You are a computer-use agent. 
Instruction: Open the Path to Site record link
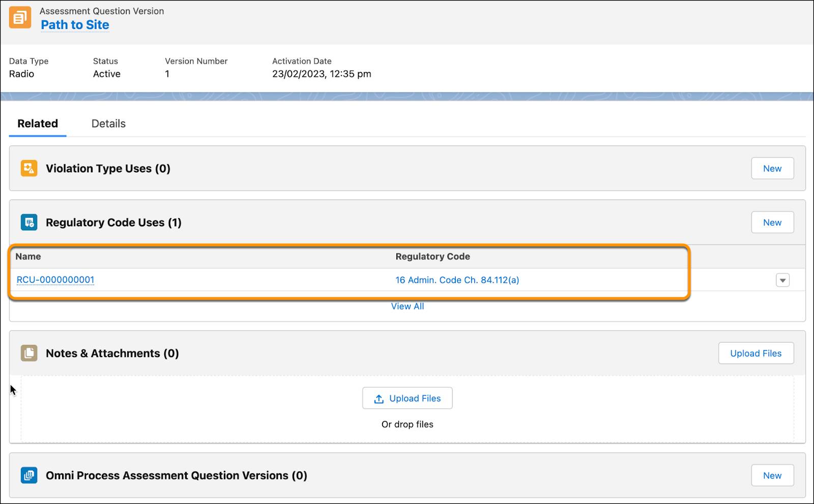click(75, 24)
